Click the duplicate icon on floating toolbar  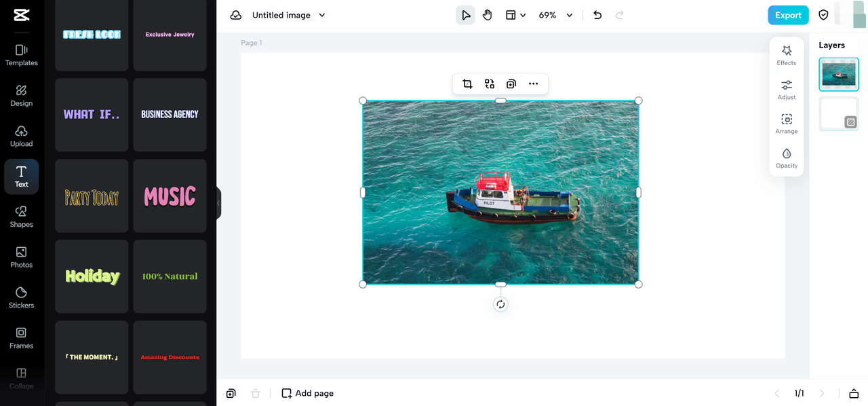(x=511, y=84)
